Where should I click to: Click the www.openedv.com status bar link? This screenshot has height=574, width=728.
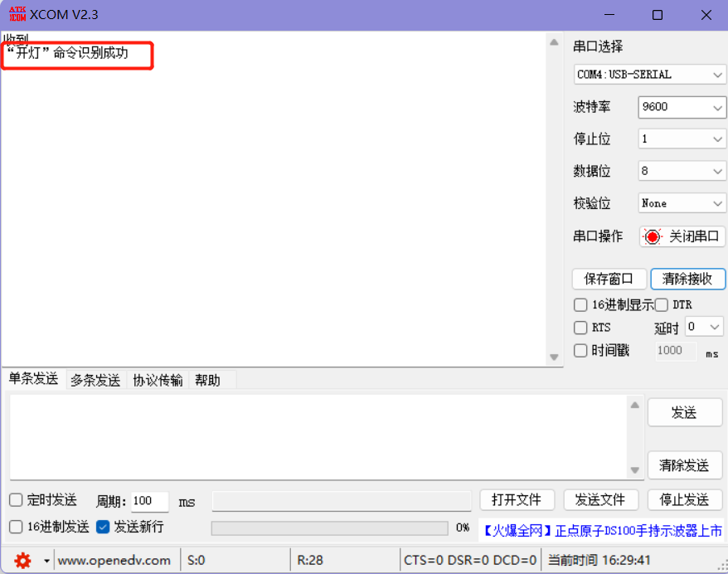[x=114, y=561]
